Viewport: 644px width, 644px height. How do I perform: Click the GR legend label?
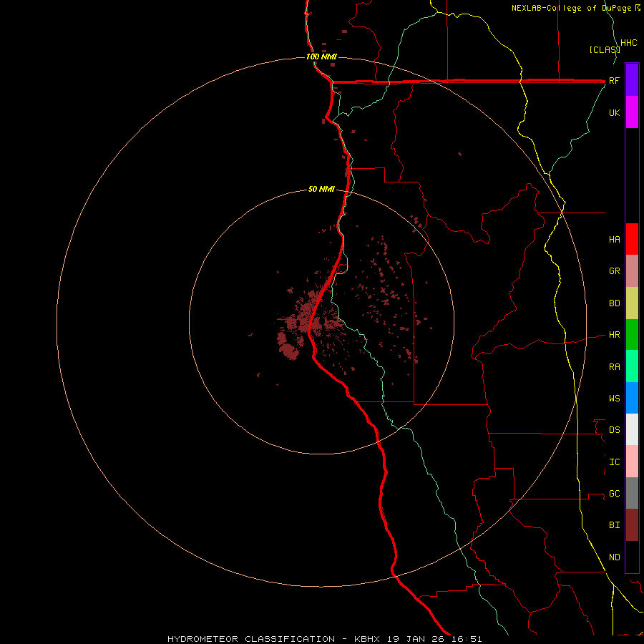(614, 271)
